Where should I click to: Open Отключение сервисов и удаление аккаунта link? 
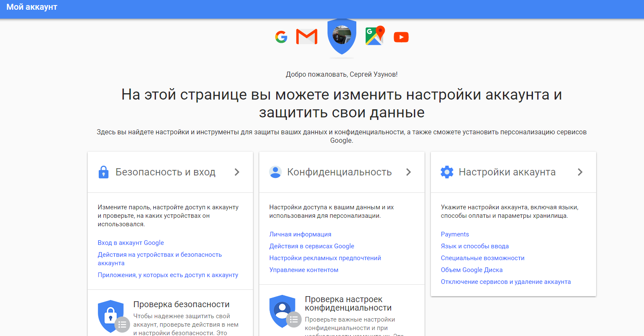click(x=506, y=282)
